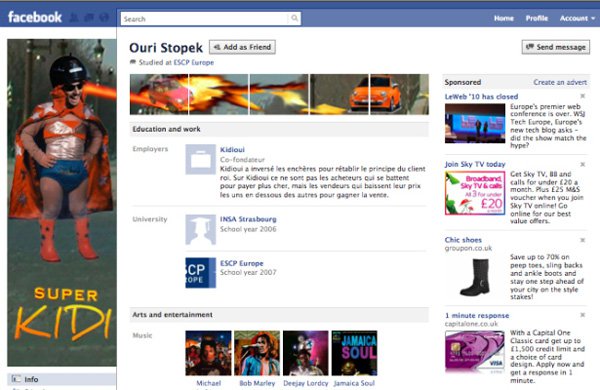Go to Home in the top bar

504,18
